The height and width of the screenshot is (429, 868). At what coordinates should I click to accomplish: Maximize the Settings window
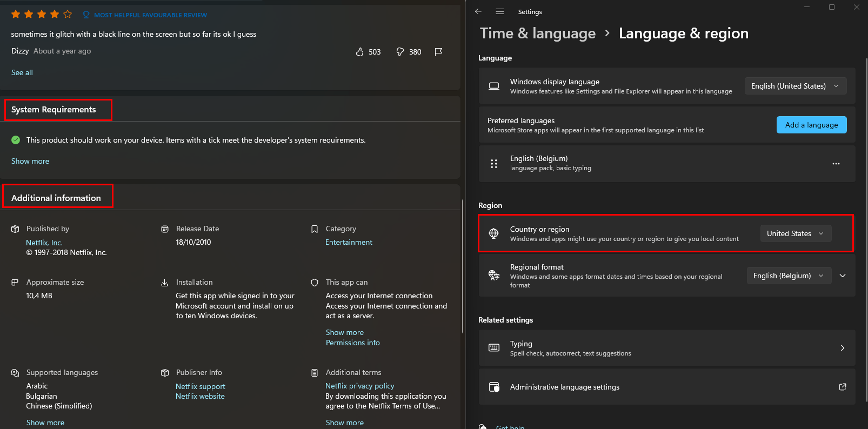pyautogui.click(x=832, y=7)
